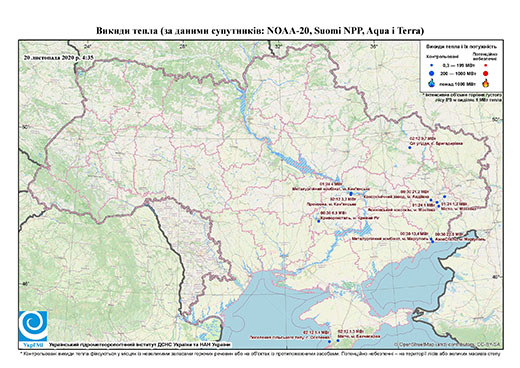Click the OpenStreetMap contributors attribution

tap(447, 344)
